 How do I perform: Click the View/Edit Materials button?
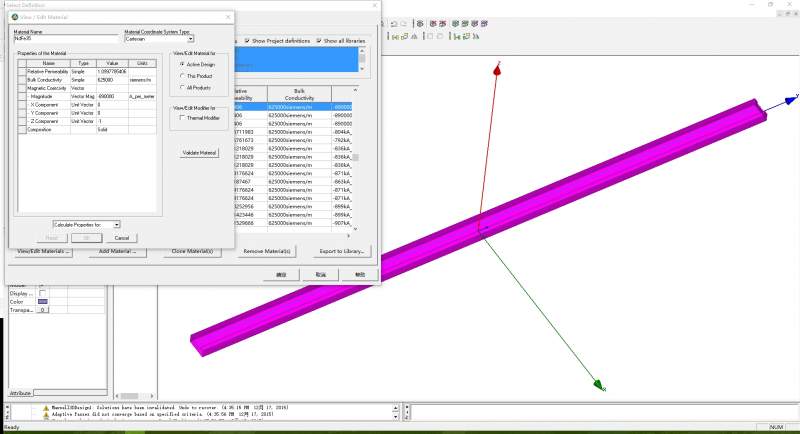click(43, 251)
